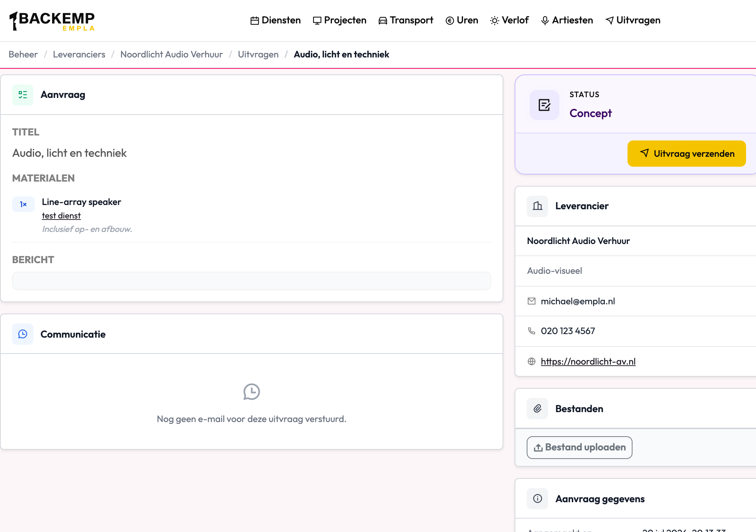Screen dimensions: 756x532
Task: Select Verlof in the top navigation
Action: tap(509, 20)
